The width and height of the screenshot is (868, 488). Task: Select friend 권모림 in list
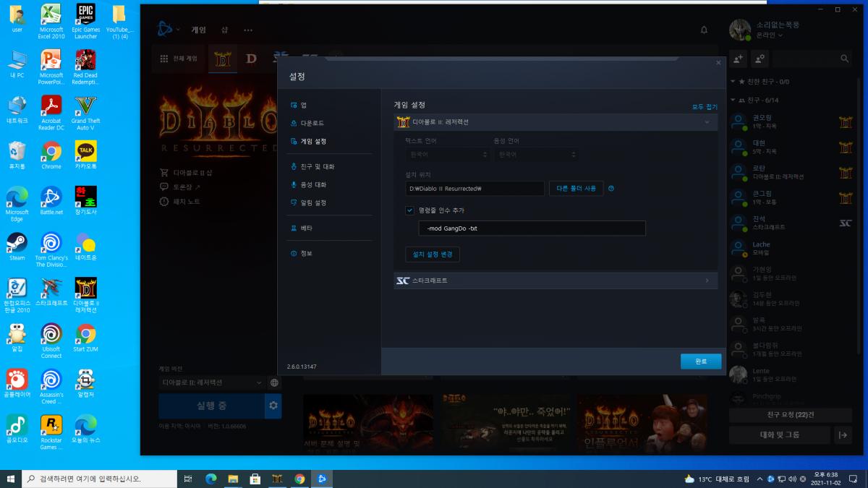click(791, 121)
